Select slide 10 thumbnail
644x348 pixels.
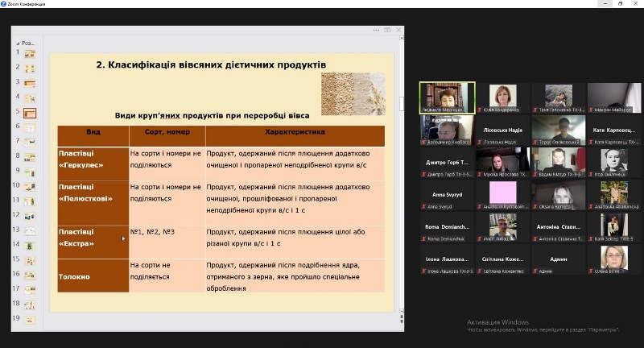(30, 187)
